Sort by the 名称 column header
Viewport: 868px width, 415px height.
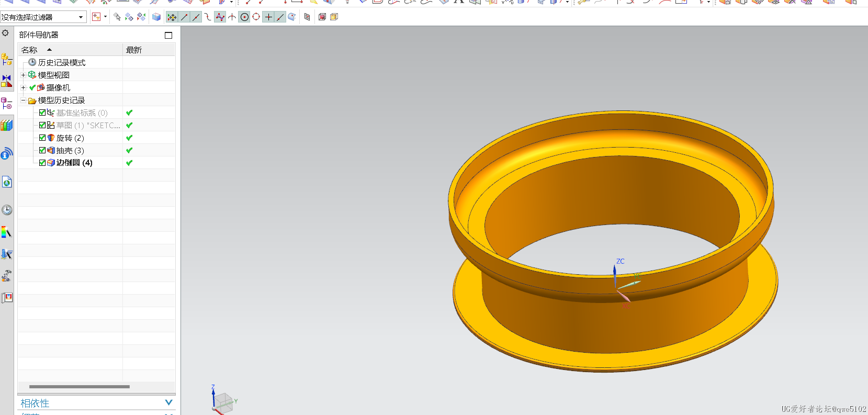click(71, 50)
